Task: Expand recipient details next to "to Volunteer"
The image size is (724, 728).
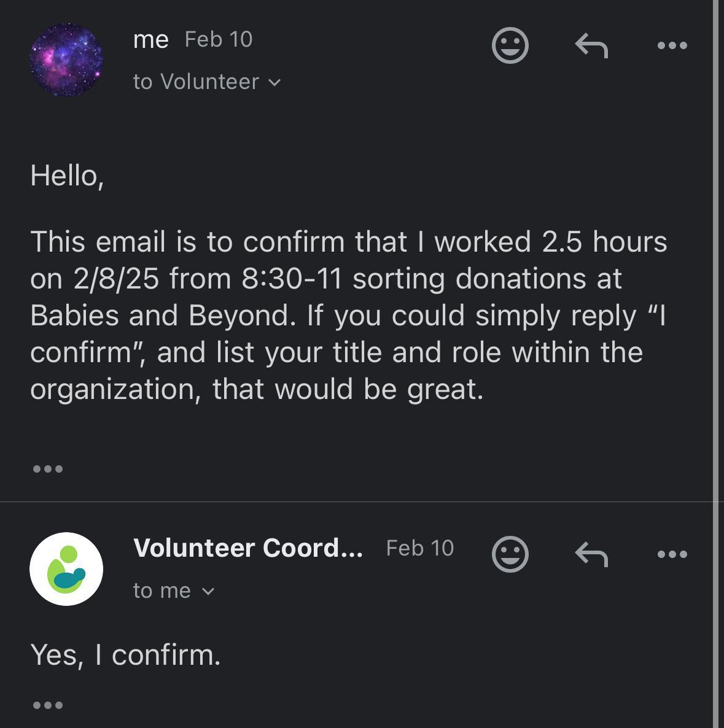Action: 275,82
